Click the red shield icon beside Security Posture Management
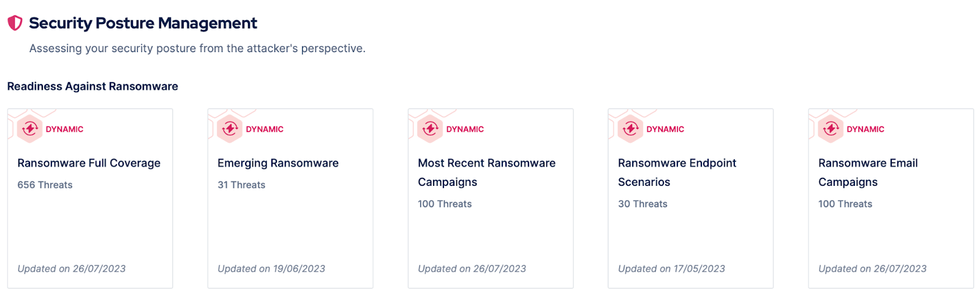The width and height of the screenshot is (980, 295). coord(15,23)
